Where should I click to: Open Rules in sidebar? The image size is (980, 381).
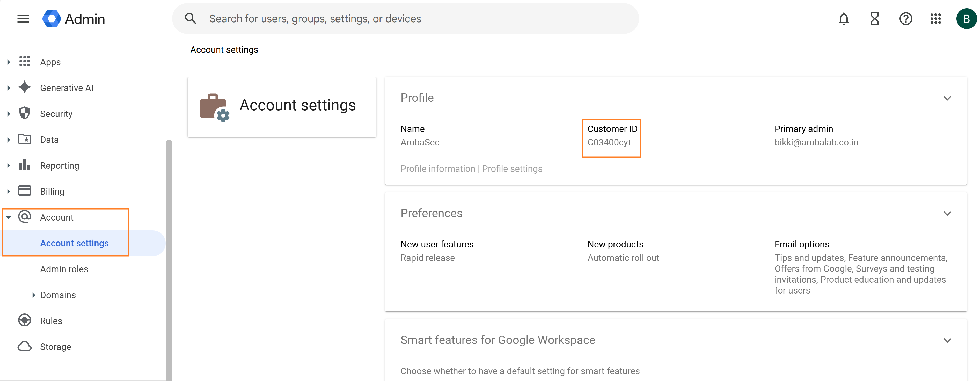tap(51, 320)
